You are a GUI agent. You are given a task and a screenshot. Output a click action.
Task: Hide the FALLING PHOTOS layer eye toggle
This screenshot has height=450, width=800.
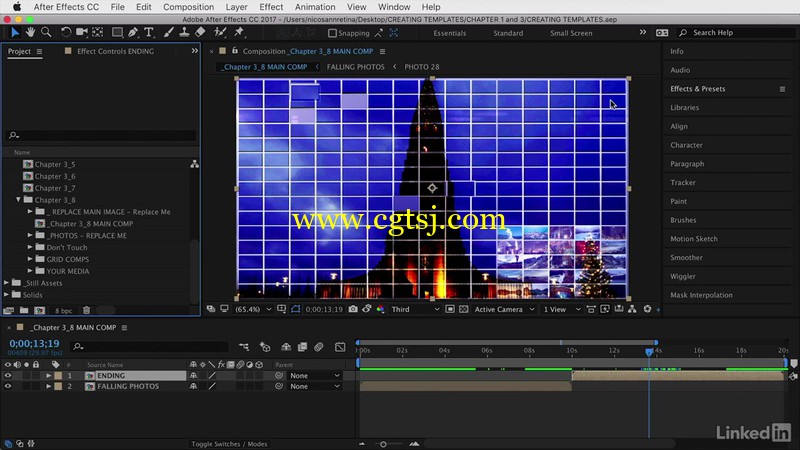tap(8, 386)
